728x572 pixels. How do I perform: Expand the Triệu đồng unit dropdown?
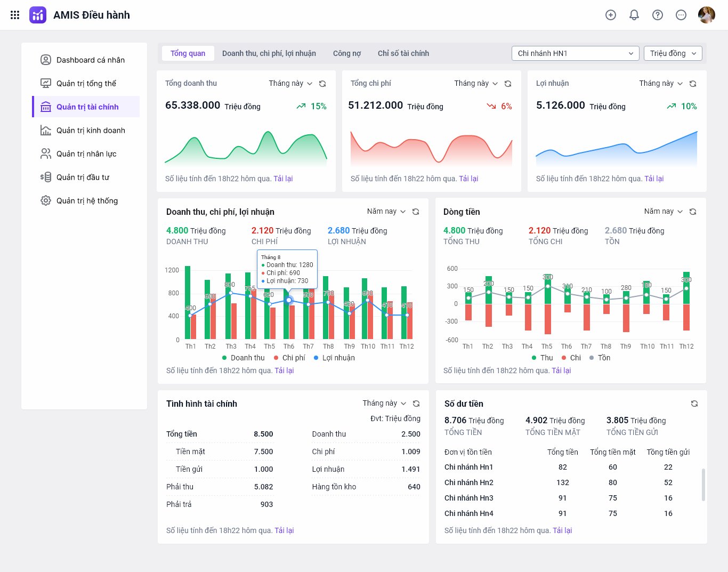[x=673, y=53]
